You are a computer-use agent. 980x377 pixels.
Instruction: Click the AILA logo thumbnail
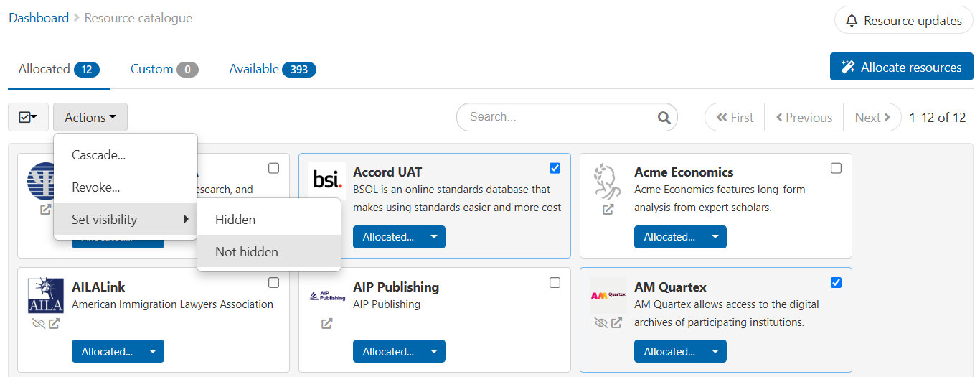(x=45, y=296)
